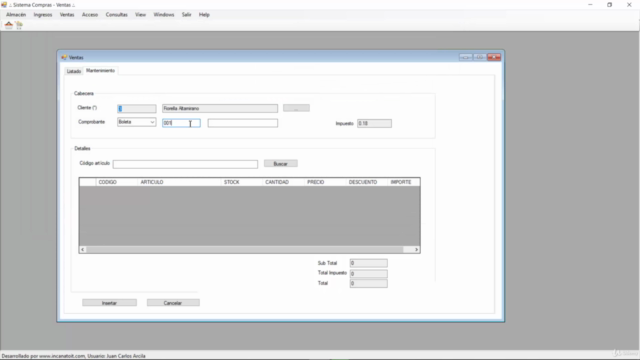This screenshot has width=640, height=360.
Task: Open the Consultas menu
Action: tap(116, 15)
